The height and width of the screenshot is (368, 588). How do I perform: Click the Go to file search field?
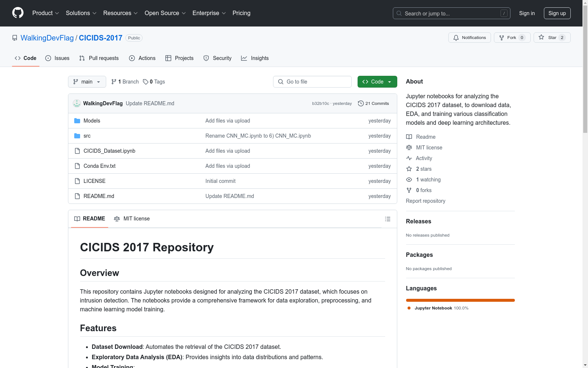point(312,82)
